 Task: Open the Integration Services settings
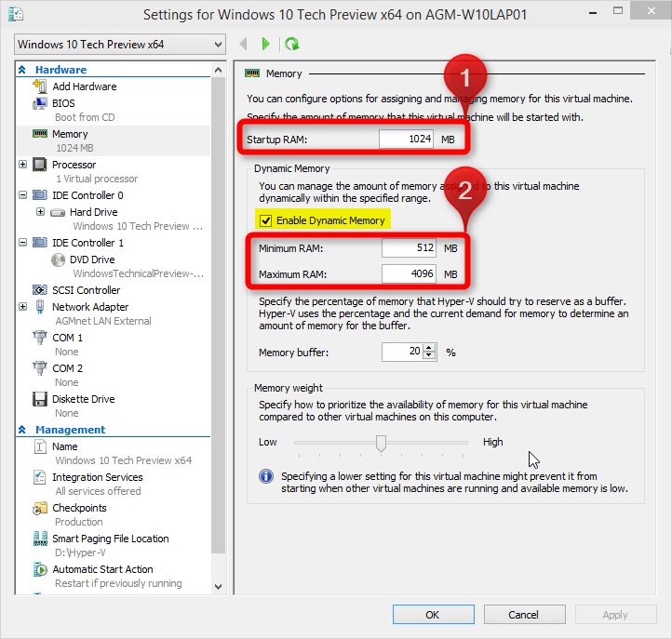coord(98,477)
